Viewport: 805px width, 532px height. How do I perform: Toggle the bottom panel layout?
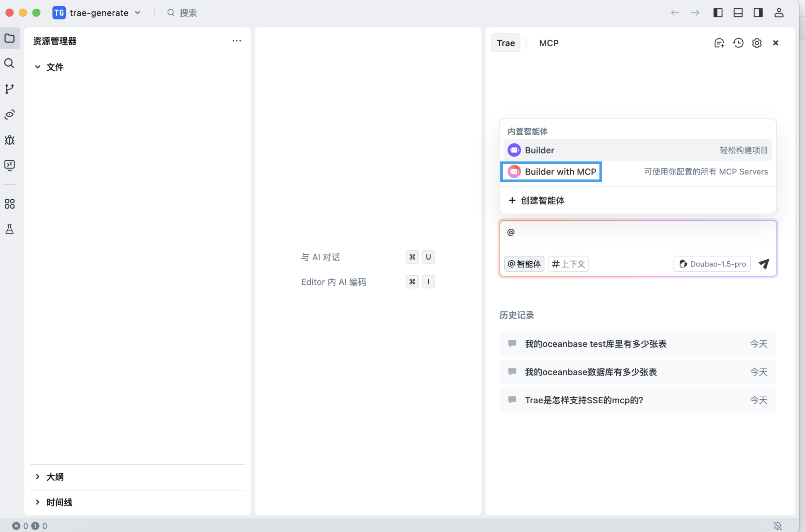[738, 13]
